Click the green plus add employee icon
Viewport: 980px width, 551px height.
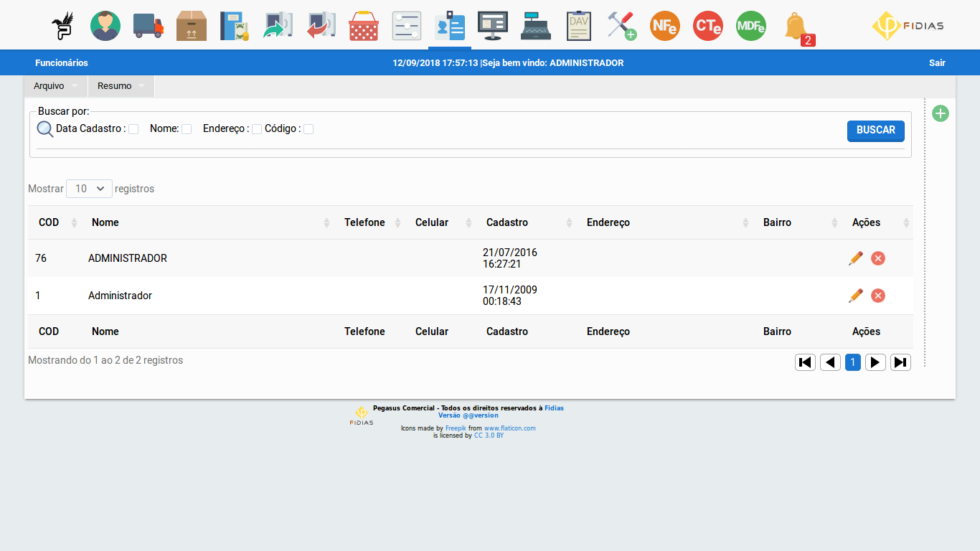coord(940,113)
